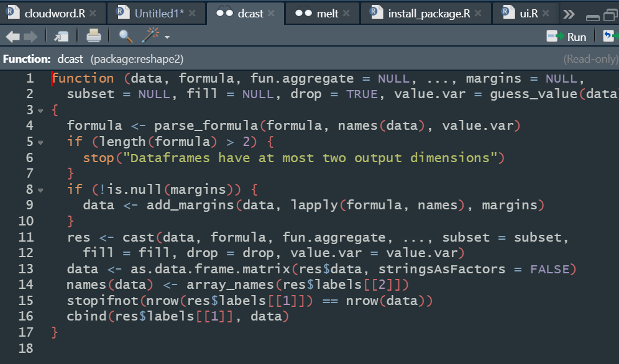Click 'lapply' on line 9
Image resolution: width=619 pixels, height=364 pixels.
coord(314,206)
